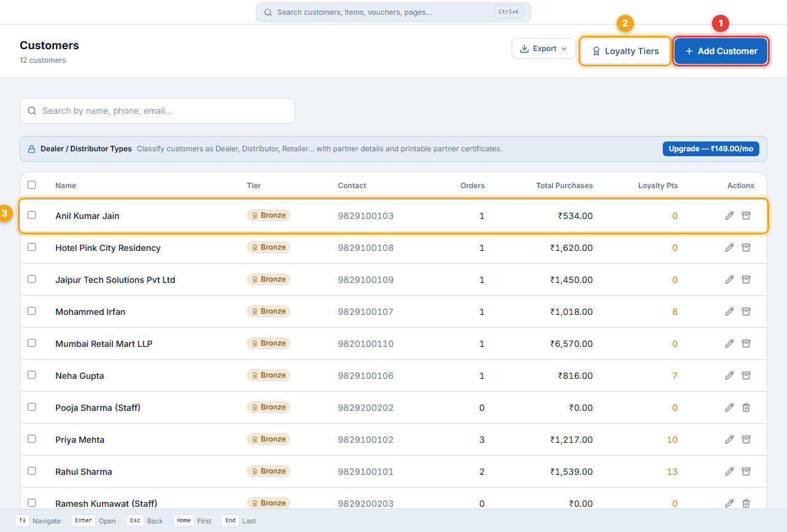Archive Mohammed Irfan customer

pos(746,311)
